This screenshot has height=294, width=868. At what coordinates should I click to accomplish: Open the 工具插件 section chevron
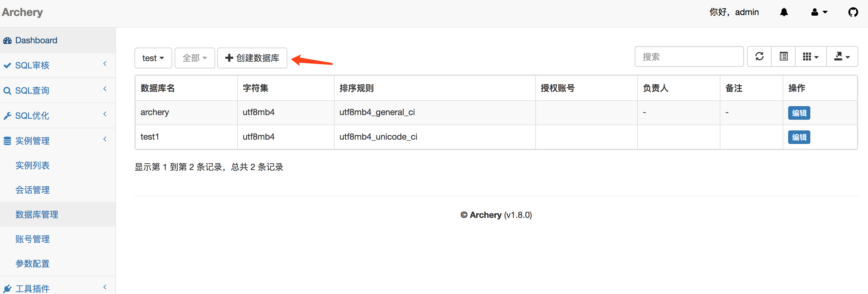point(104,287)
